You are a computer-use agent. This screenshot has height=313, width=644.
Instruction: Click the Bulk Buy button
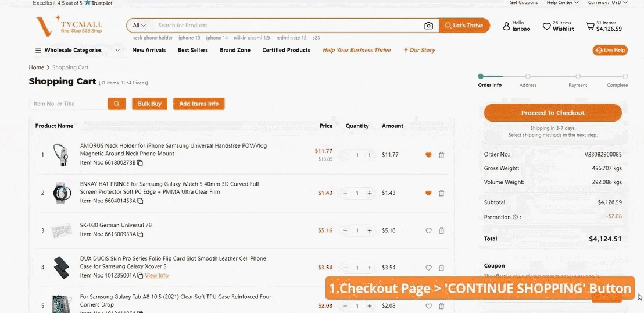(x=149, y=104)
